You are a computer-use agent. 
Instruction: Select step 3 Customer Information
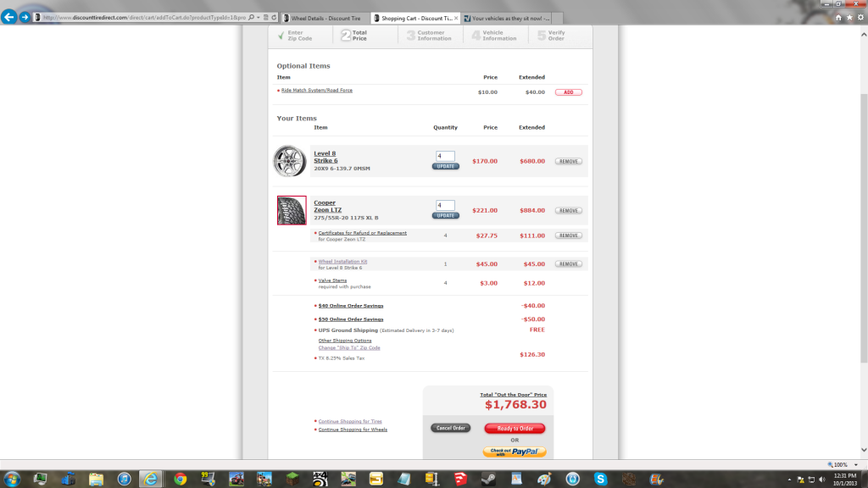[429, 36]
